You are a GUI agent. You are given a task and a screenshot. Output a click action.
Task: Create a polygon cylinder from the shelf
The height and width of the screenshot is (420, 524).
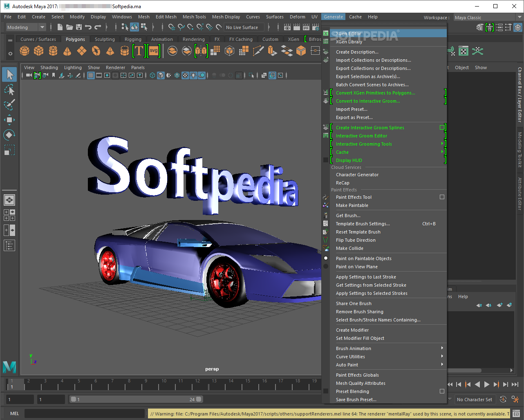point(53,51)
